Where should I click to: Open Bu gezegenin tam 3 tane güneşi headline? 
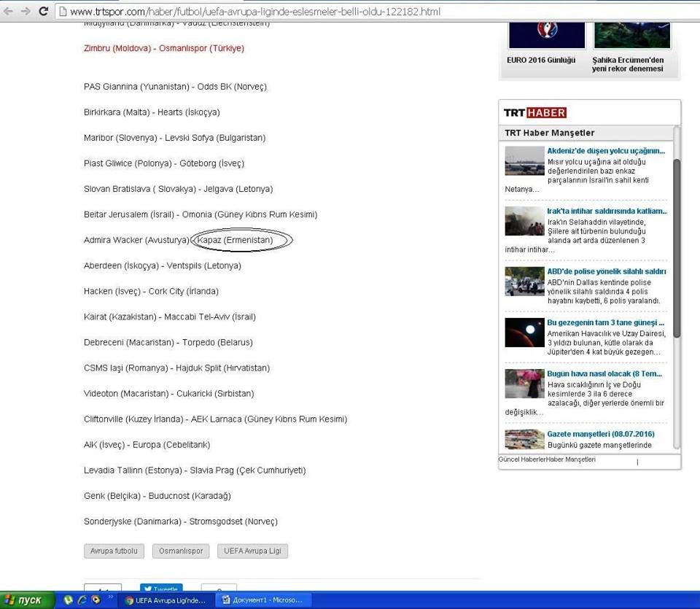point(606,323)
